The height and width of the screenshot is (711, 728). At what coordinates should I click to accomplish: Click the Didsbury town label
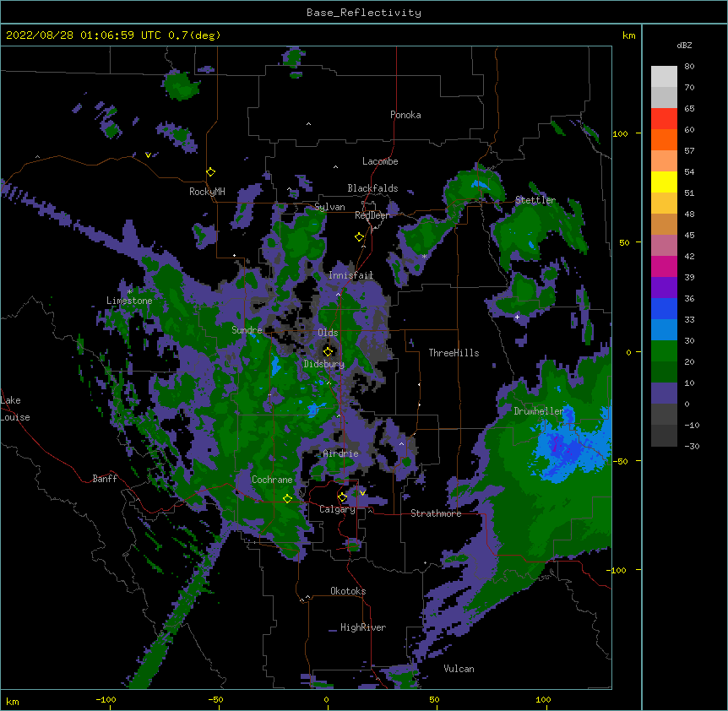(x=324, y=364)
